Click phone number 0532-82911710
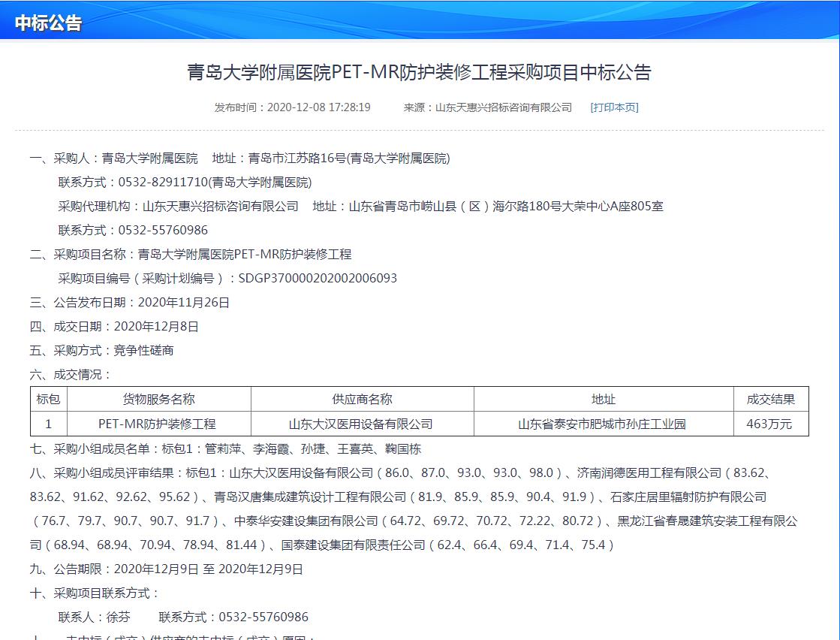The height and width of the screenshot is (640, 840). click(163, 183)
